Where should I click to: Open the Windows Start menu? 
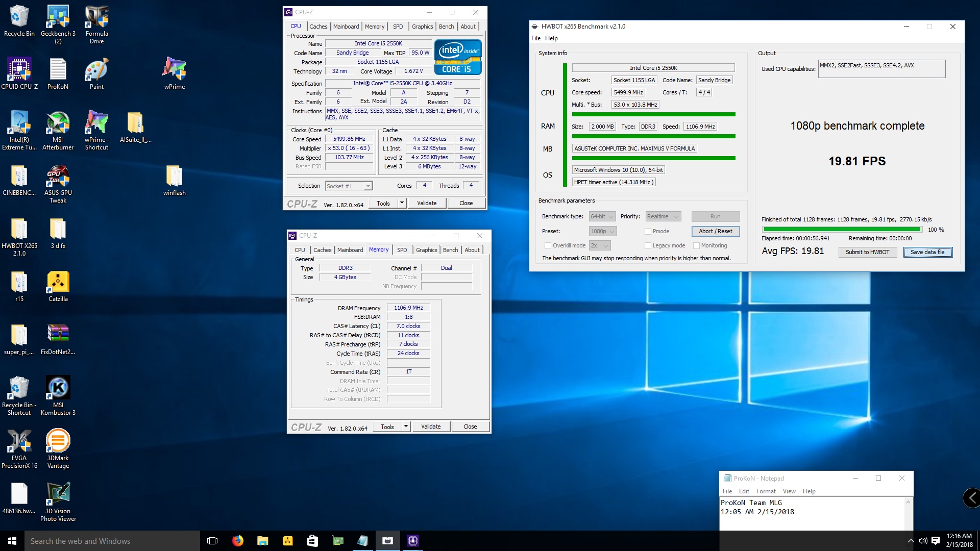click(12, 541)
